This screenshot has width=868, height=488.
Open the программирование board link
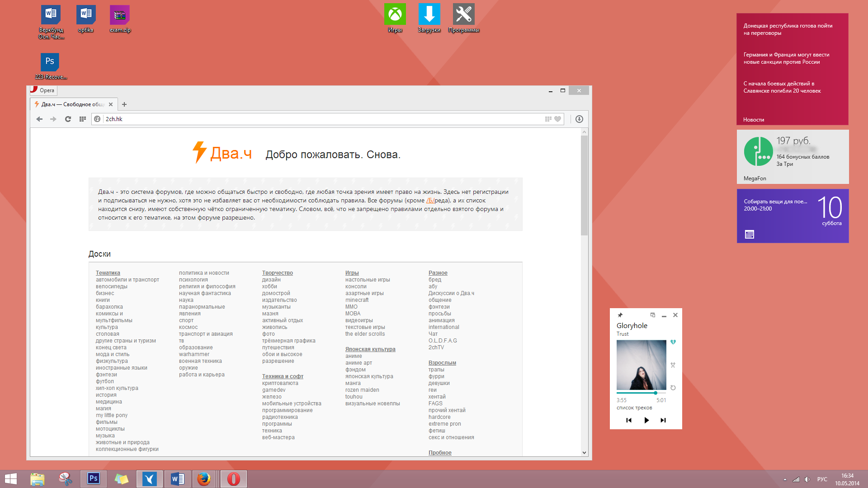click(287, 410)
